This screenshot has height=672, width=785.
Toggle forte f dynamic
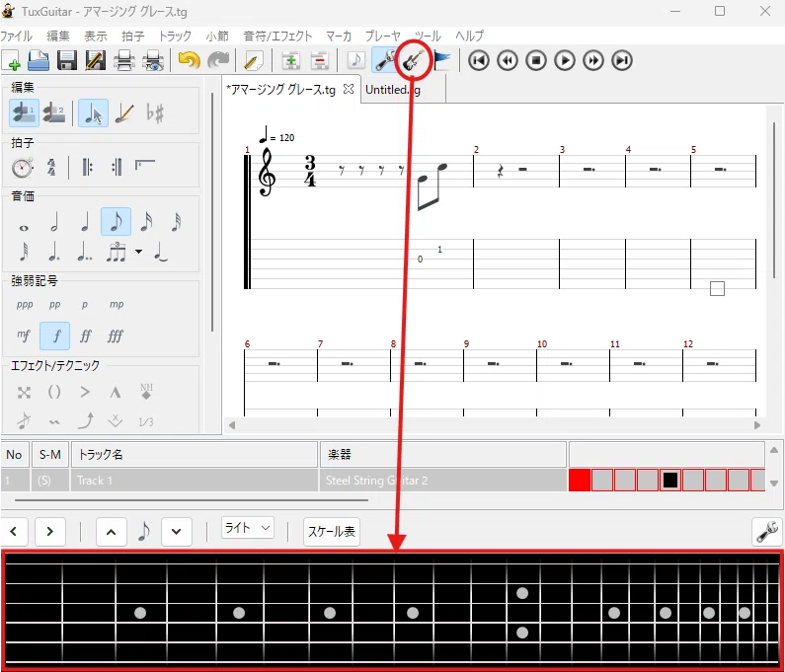(x=55, y=336)
